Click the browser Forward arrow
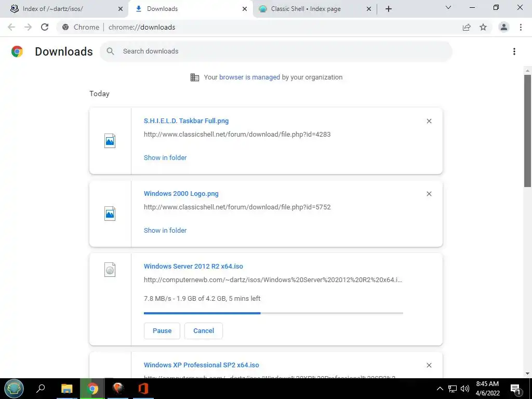 tap(28, 27)
